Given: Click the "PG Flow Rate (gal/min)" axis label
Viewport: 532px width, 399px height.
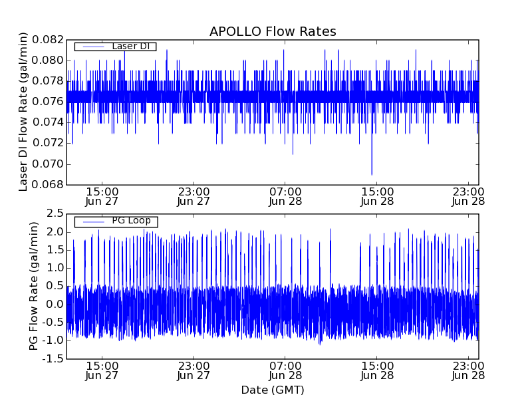Looking at the screenshot, I should pyautogui.click(x=33, y=286).
